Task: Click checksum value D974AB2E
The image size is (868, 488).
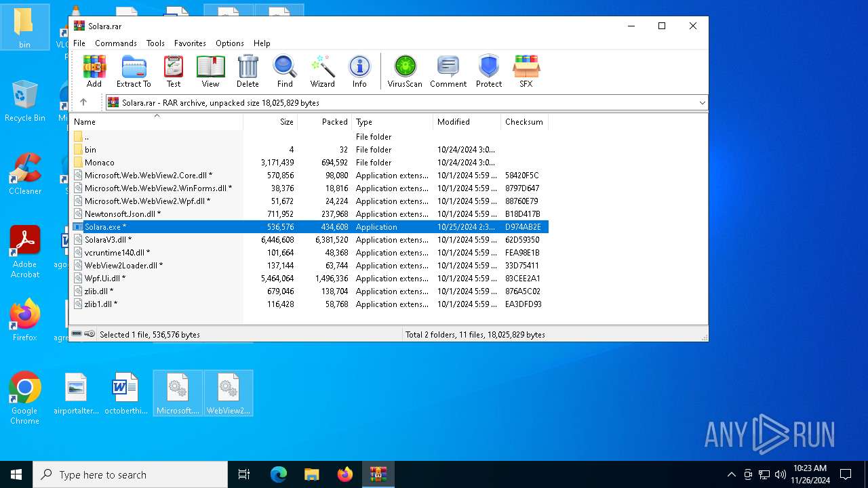Action: tap(523, 227)
